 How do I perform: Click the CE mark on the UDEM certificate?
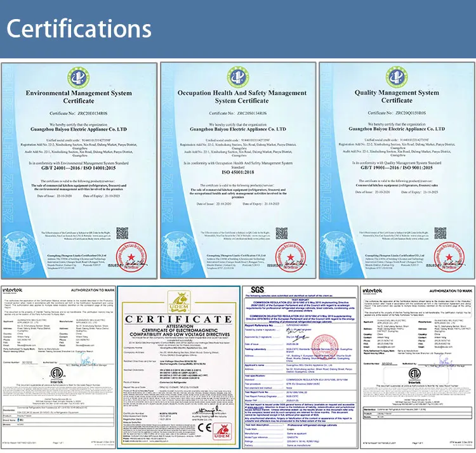coord(204,428)
